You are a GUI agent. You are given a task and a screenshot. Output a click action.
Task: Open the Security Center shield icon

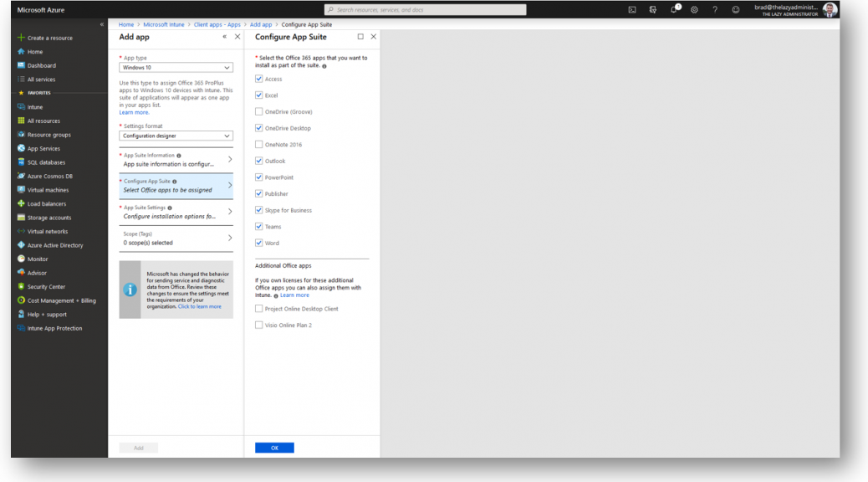point(21,287)
